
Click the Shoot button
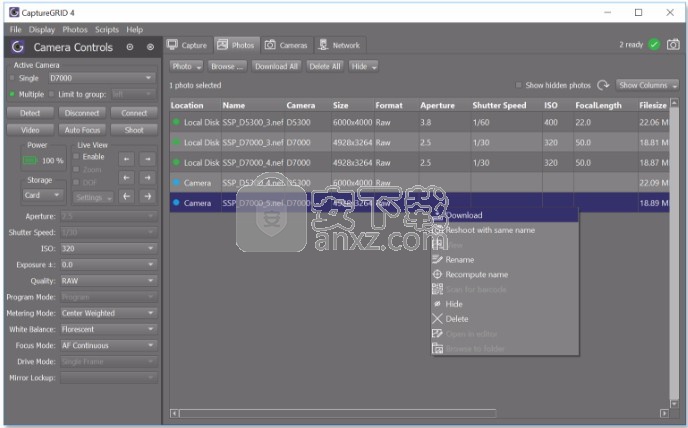(134, 130)
